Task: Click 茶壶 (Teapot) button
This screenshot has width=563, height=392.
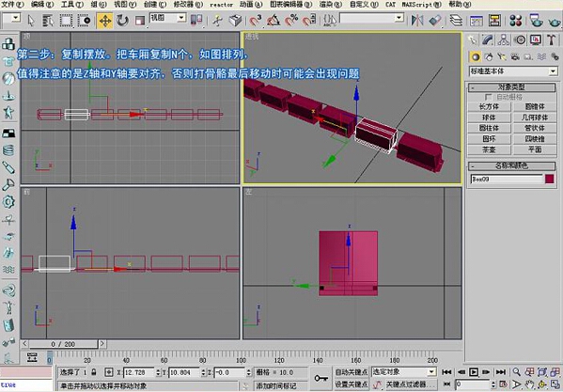Action: tap(489, 149)
